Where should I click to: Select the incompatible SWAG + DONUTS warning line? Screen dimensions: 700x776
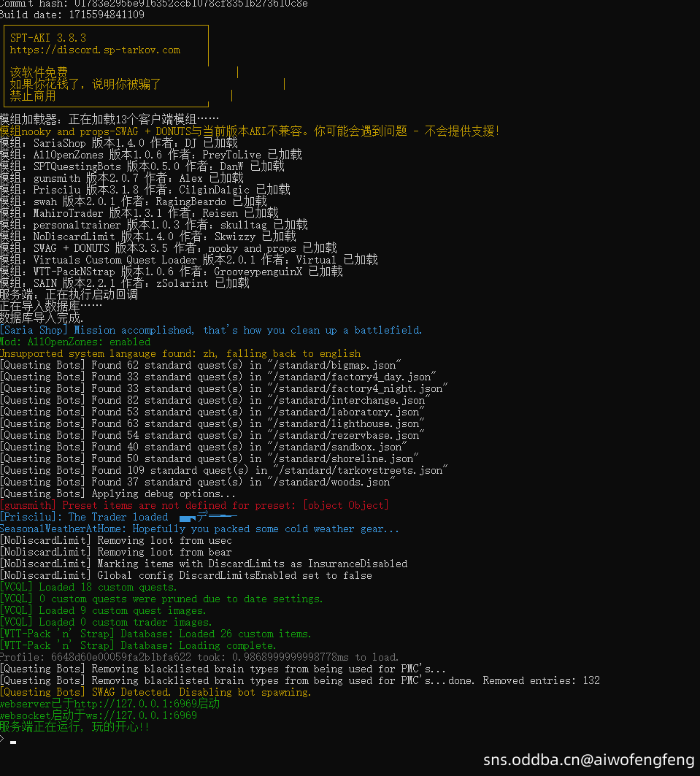tap(250, 131)
